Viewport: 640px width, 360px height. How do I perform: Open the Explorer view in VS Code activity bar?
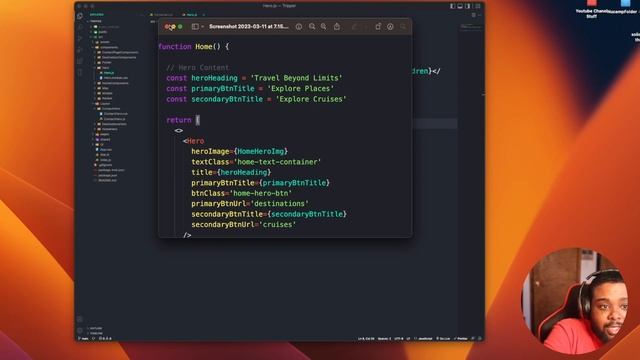pyautogui.click(x=80, y=16)
